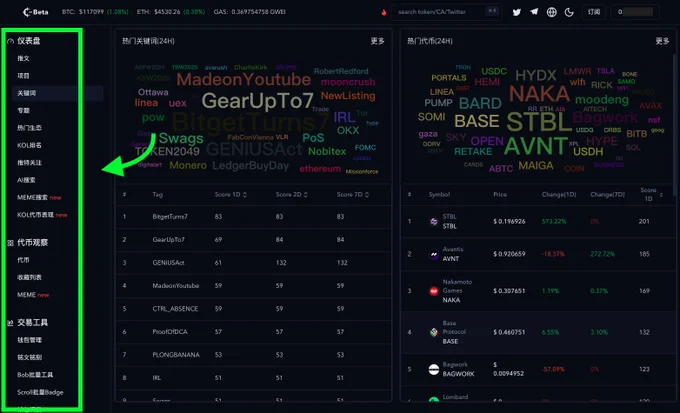Viewport: 680px width, 413px height.
Task: Click the ProofOfDCA tag row
Action: (x=254, y=331)
